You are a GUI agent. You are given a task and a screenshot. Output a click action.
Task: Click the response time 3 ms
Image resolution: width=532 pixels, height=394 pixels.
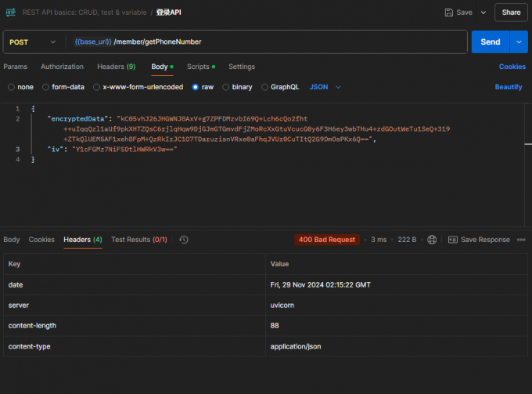click(379, 240)
